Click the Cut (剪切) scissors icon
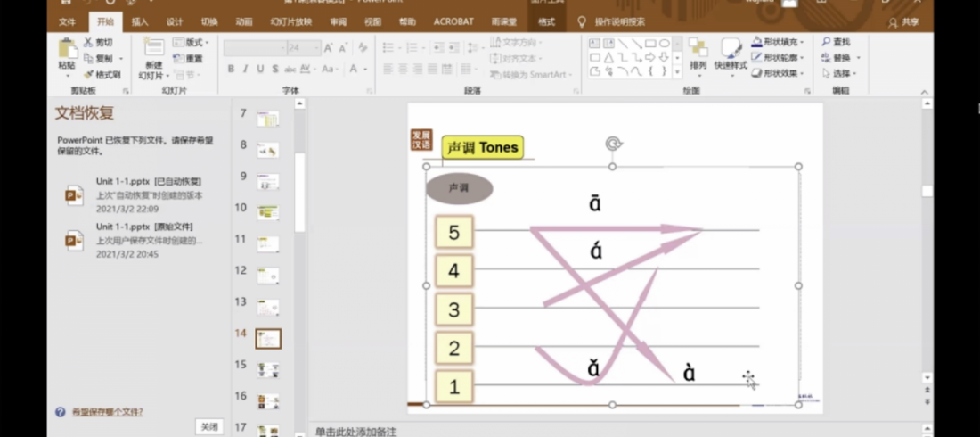Screen dimensions: 980x437 click(88, 43)
